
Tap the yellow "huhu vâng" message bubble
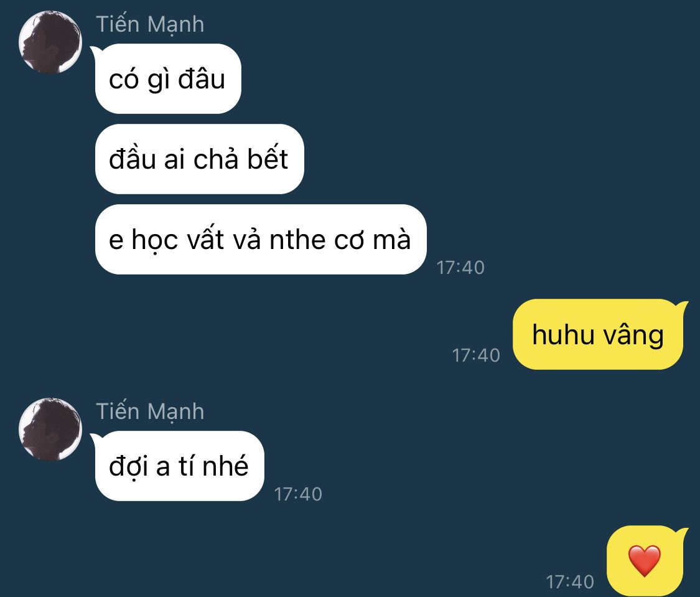[x=598, y=334]
